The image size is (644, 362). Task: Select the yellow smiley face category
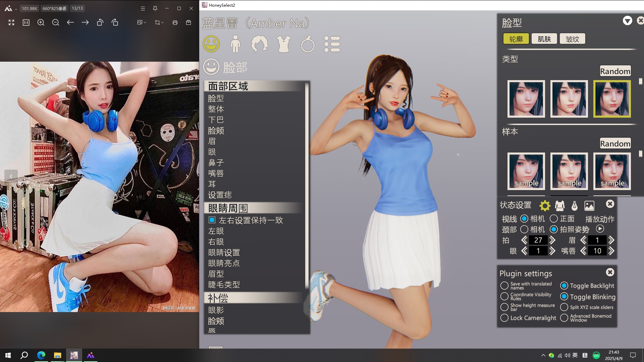click(211, 44)
